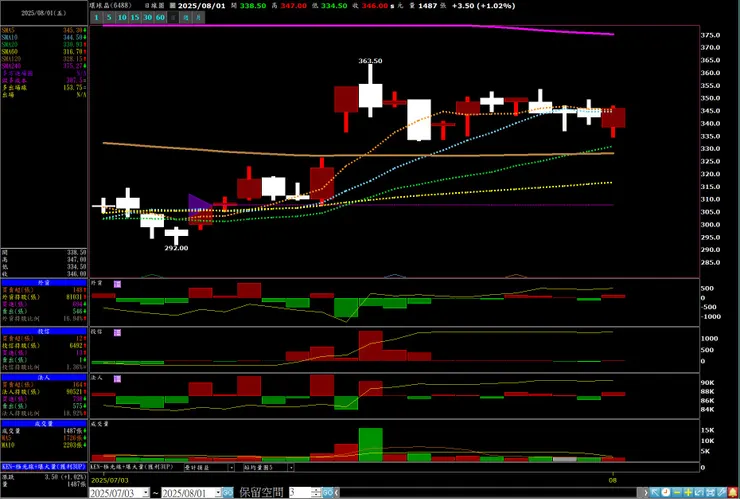This screenshot has width=740, height=499.
Task: Open the 籌均量圖5 dropdown
Action: [291, 467]
